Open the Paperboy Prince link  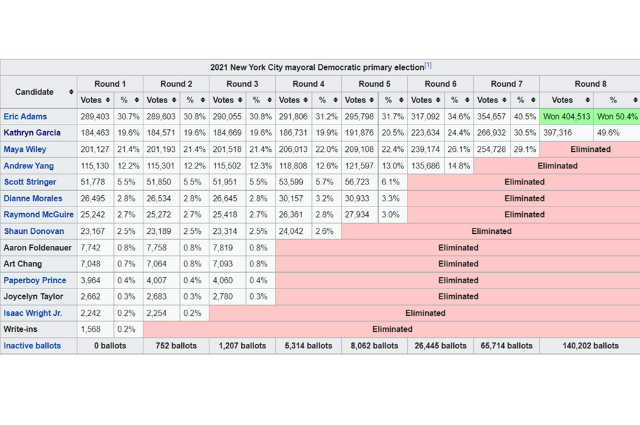pyautogui.click(x=35, y=280)
